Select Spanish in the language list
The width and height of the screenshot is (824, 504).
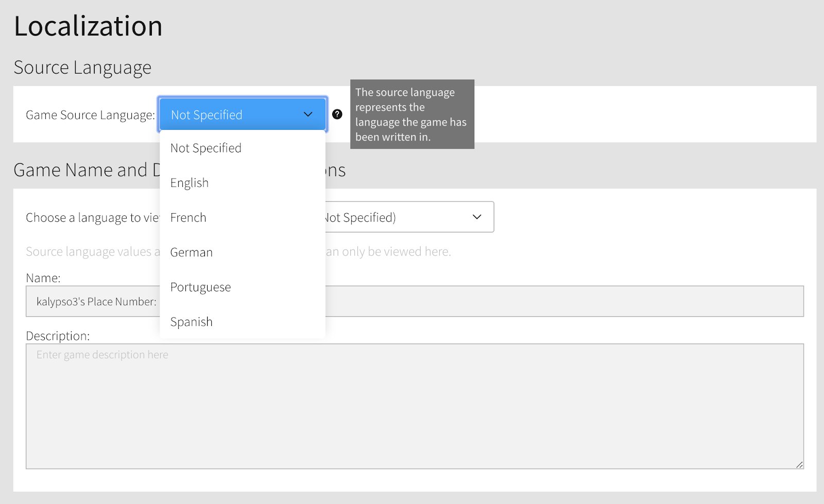(243, 322)
